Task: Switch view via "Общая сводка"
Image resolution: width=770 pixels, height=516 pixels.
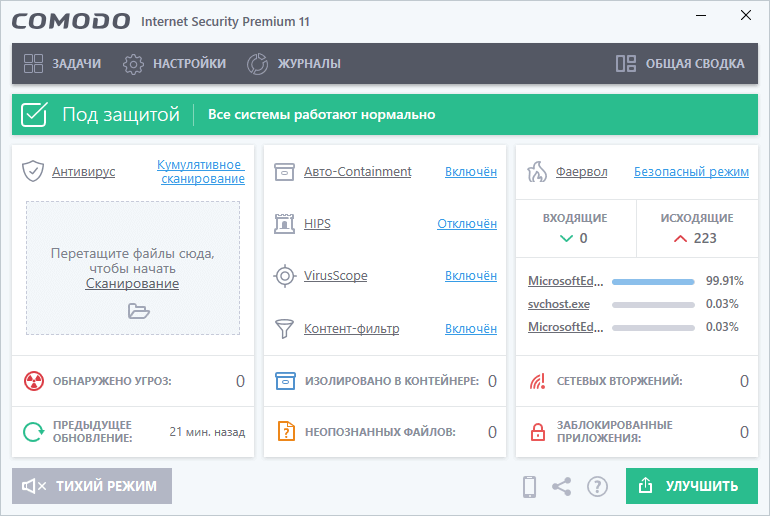Action: 680,63
